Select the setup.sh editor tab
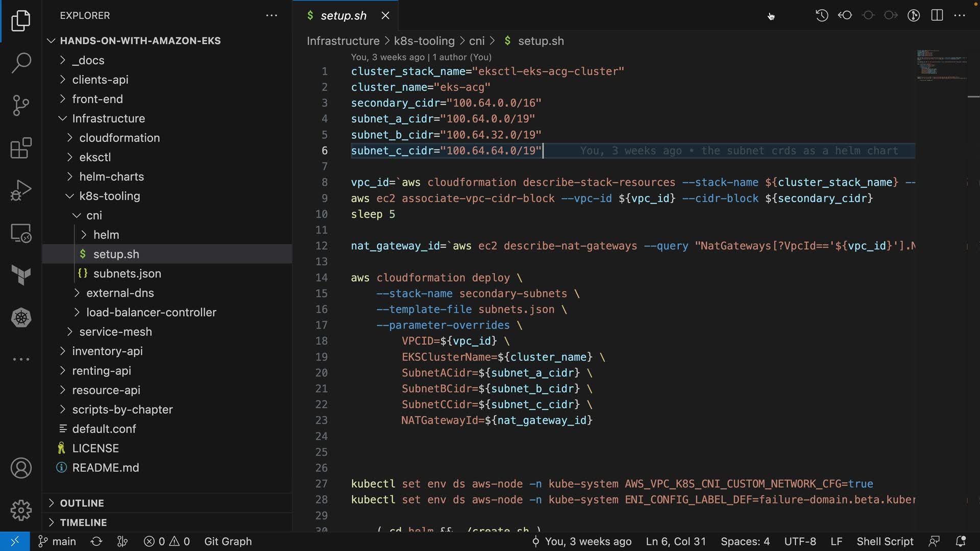 343,15
